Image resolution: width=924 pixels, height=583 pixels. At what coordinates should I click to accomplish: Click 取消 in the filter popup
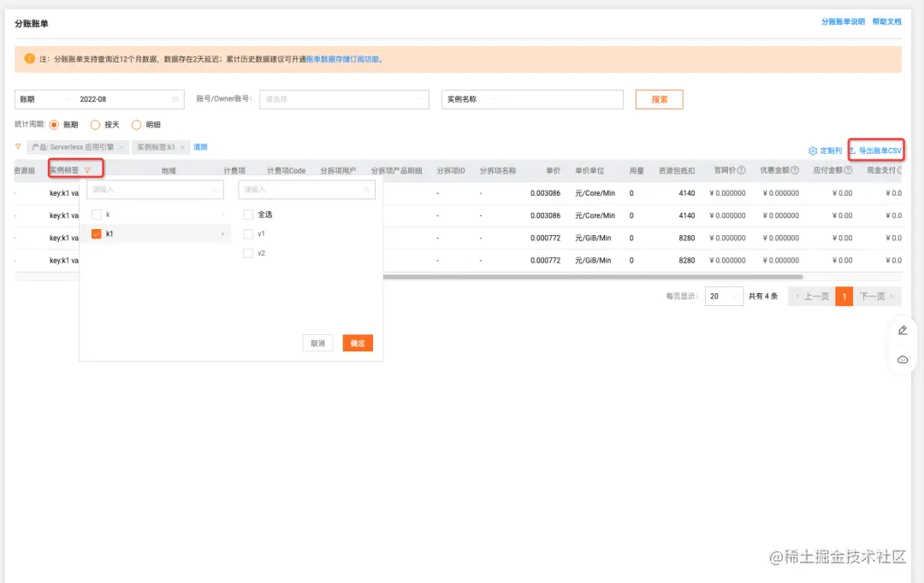pyautogui.click(x=317, y=344)
